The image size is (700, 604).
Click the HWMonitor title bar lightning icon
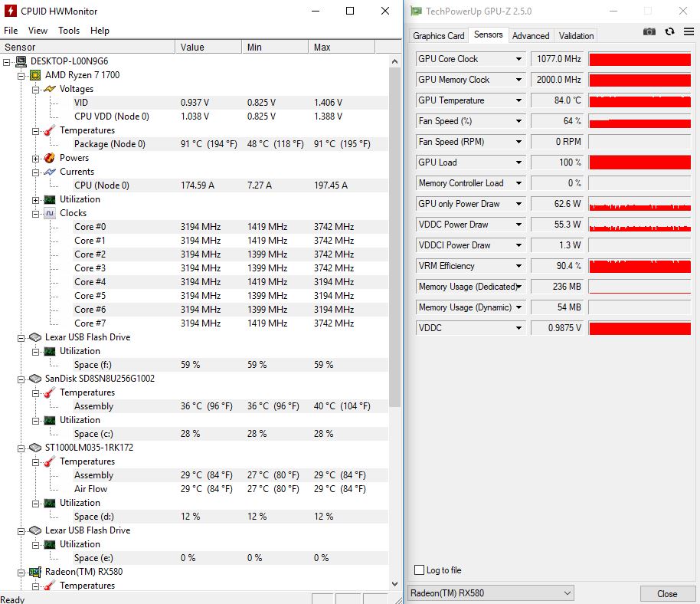[x=10, y=11]
